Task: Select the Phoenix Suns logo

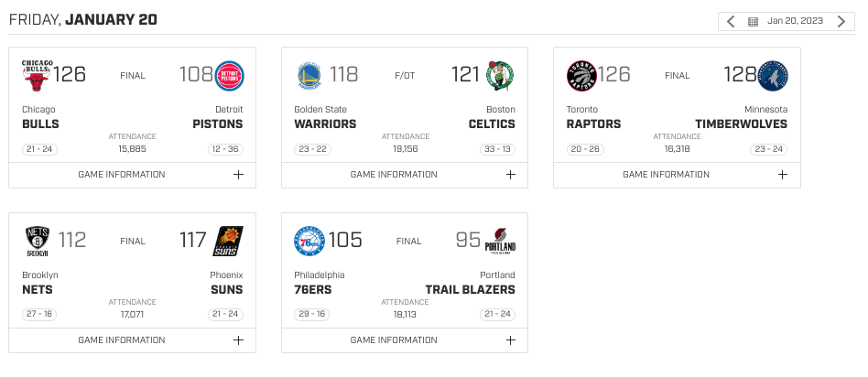Action: coord(227,242)
